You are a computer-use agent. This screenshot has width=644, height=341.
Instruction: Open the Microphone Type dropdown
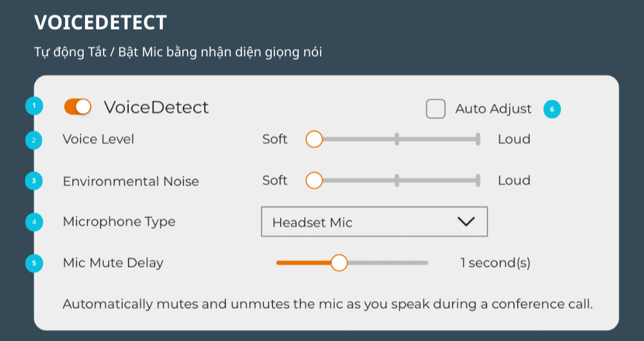tap(374, 222)
